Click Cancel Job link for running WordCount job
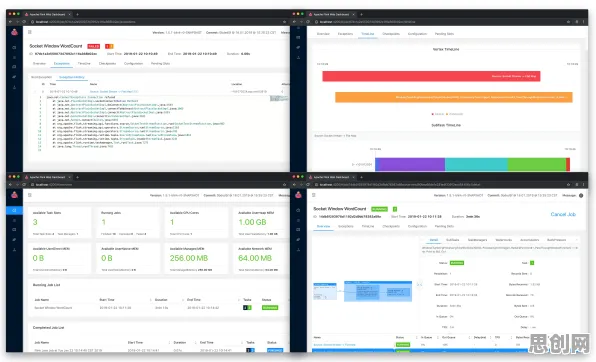The height and width of the screenshot is (362, 596). (x=563, y=214)
